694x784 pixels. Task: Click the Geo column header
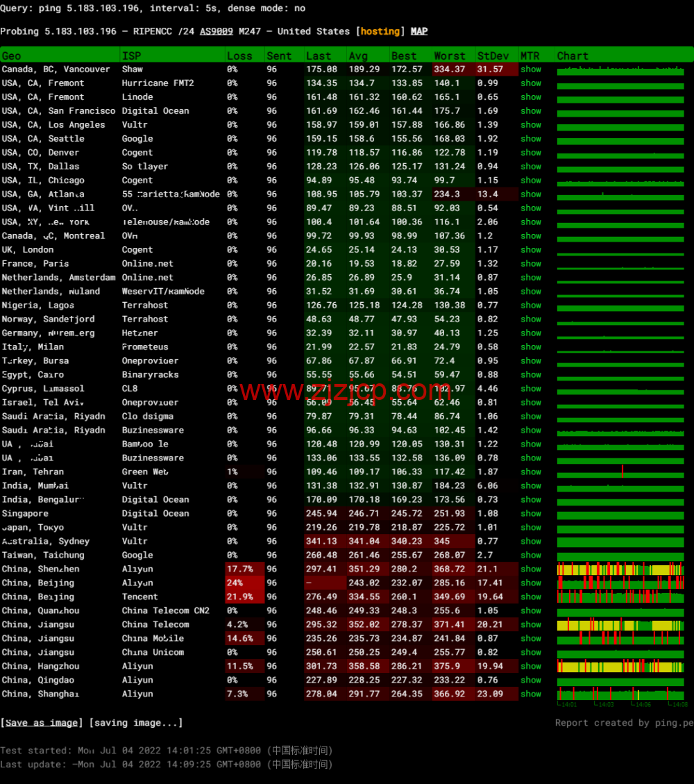[x=12, y=56]
